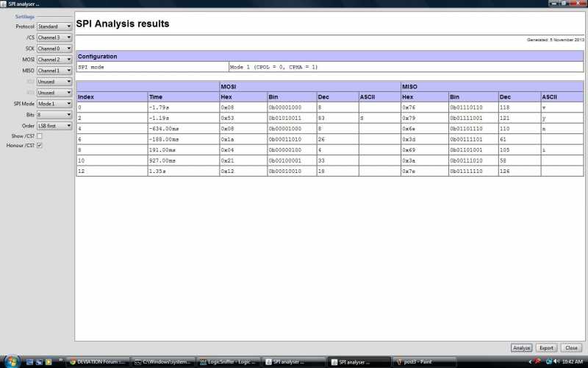The image size is (588, 368).
Task: Click the index cell 12
Action: [x=112, y=171]
